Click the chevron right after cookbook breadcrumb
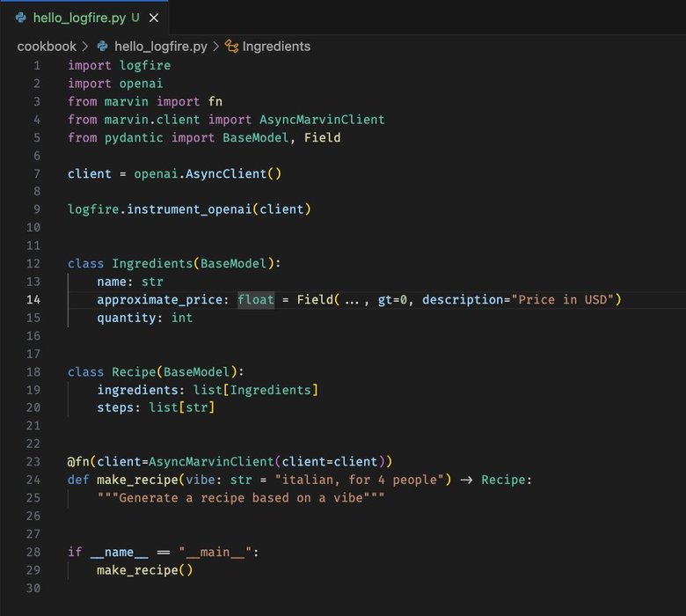 coord(85,46)
